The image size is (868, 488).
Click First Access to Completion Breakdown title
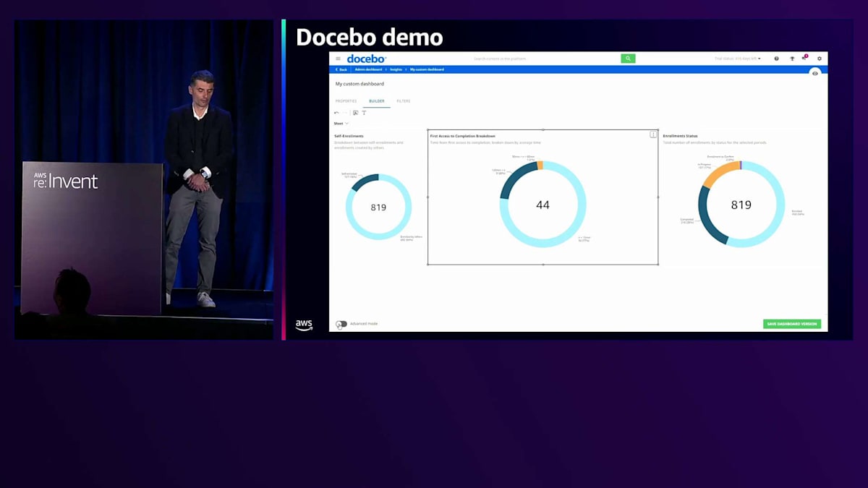463,136
